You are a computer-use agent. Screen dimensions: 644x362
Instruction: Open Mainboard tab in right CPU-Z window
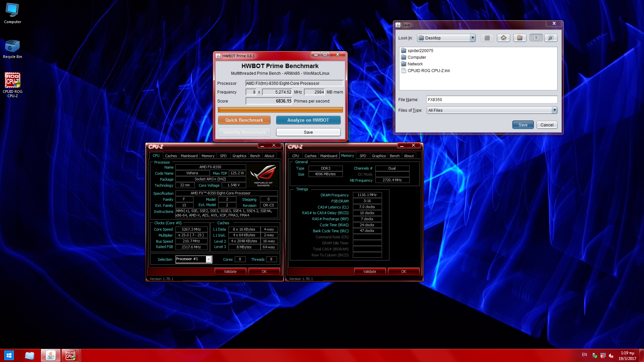[x=329, y=156]
